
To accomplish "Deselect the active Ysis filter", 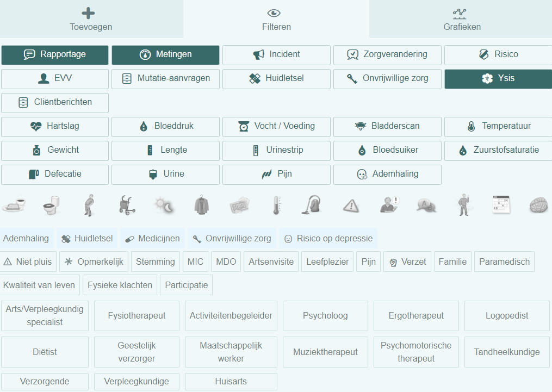I will coord(498,78).
